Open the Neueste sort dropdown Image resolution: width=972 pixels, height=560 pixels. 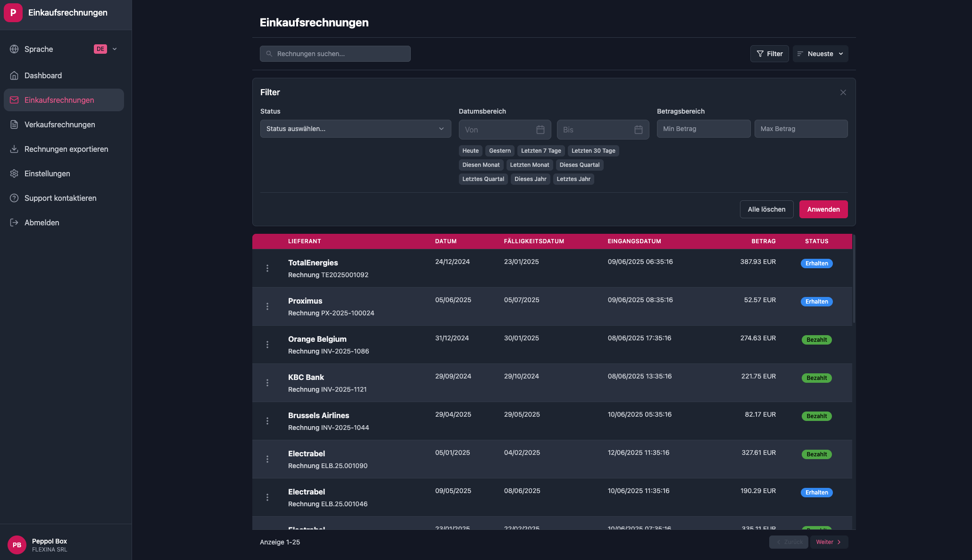pyautogui.click(x=821, y=54)
